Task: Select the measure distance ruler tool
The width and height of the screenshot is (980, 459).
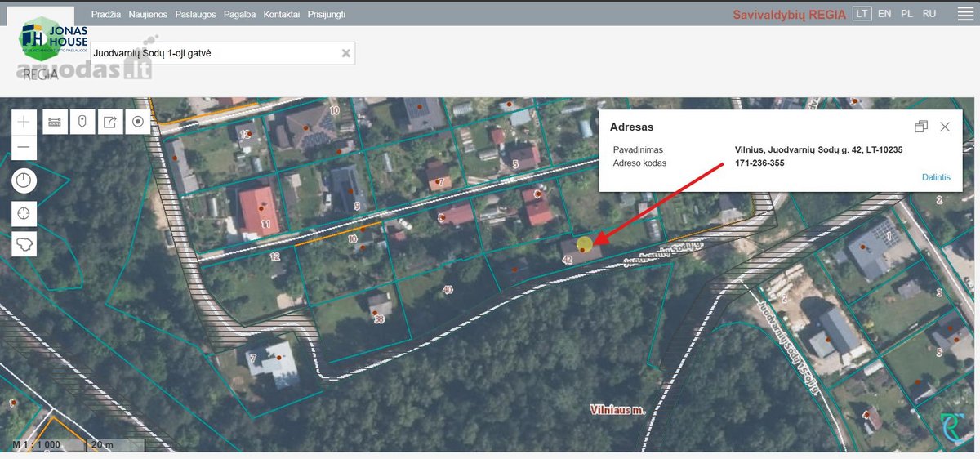Action: point(54,122)
